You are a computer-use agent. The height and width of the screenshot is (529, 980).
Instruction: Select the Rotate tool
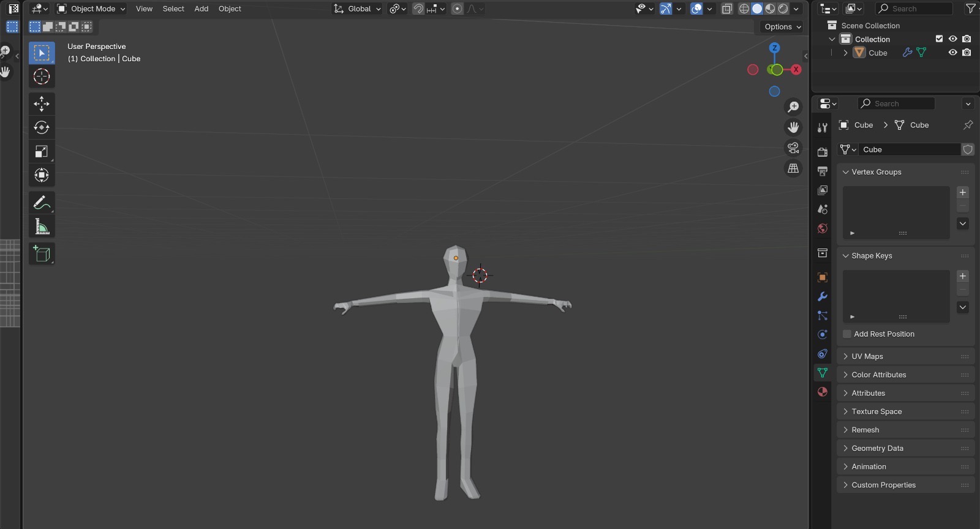click(x=42, y=127)
